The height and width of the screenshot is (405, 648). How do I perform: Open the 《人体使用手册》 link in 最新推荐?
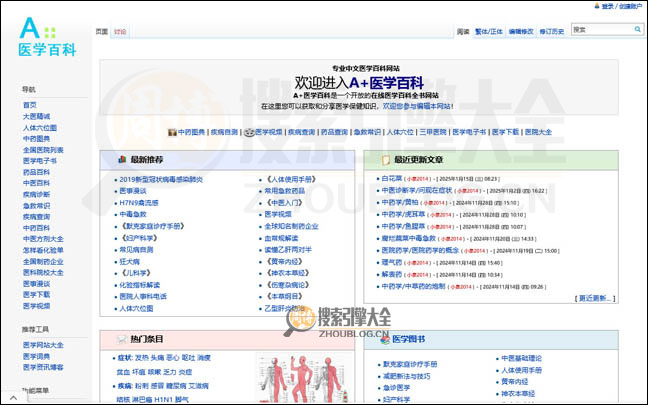pos(290,179)
